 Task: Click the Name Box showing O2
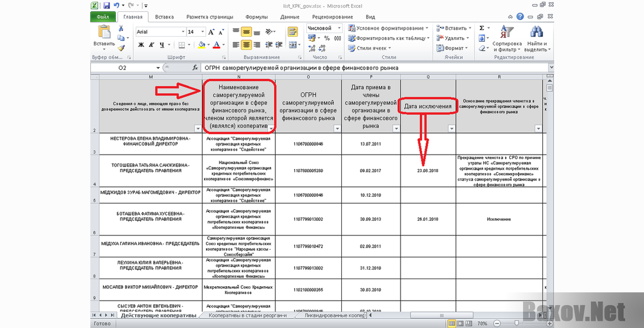[122, 68]
